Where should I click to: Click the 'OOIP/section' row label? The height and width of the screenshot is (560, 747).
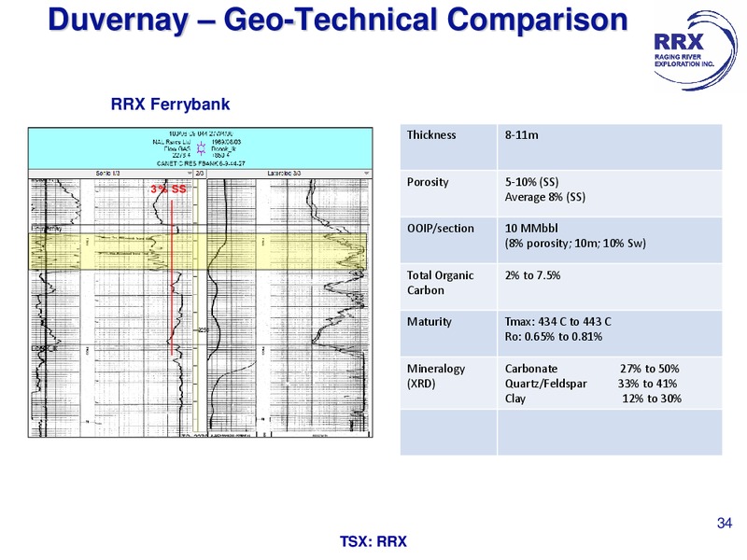click(440, 229)
